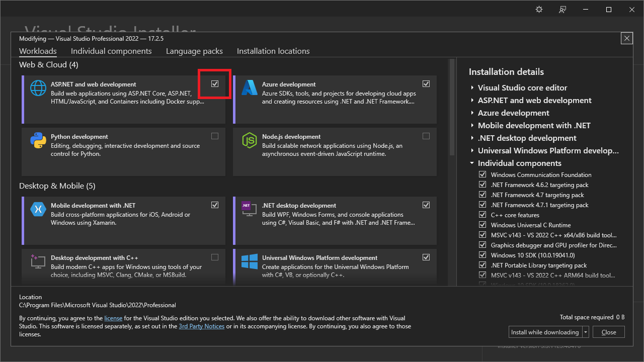Switch to the Workloads tab
This screenshot has width=644, height=362.
pyautogui.click(x=38, y=51)
